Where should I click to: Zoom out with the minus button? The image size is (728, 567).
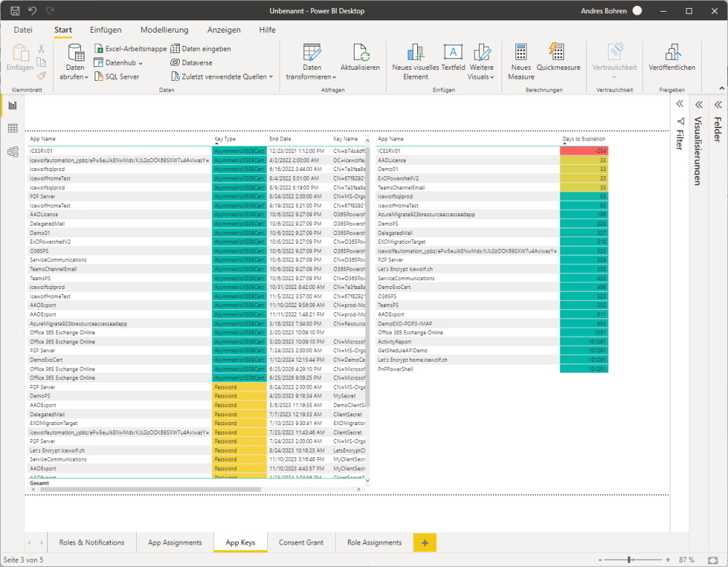click(600, 560)
